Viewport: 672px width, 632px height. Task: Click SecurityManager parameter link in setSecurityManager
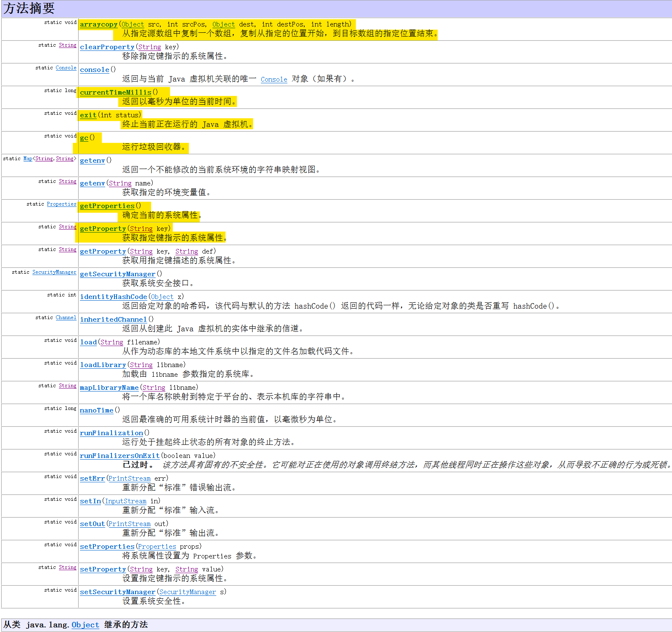click(187, 592)
